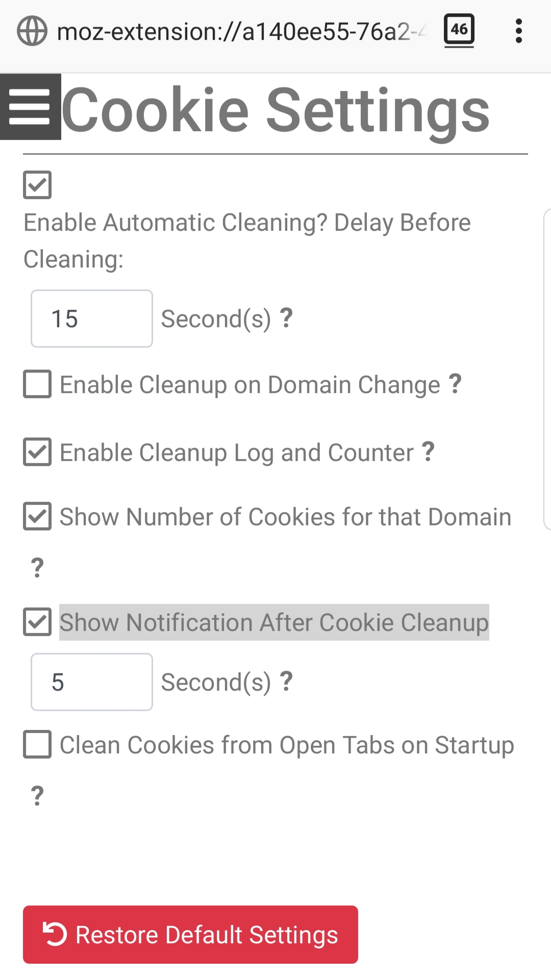Open the tabs counter showing 46
This screenshot has width=551, height=980.
coord(459,31)
